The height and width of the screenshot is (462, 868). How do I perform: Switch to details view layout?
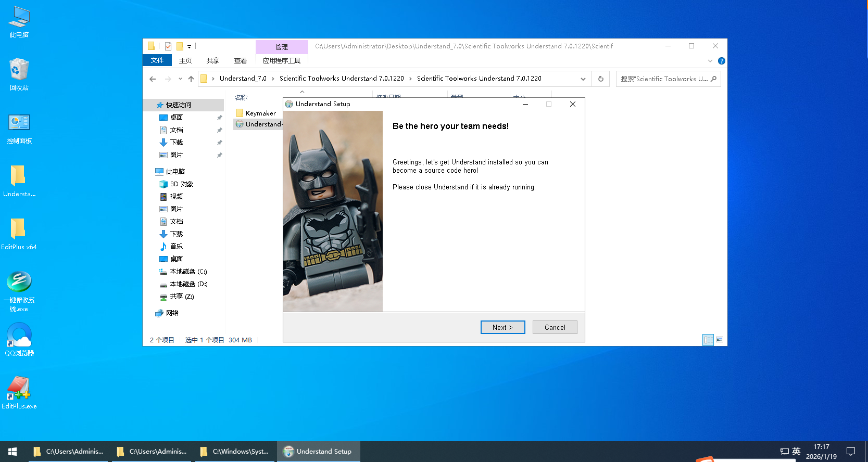coord(708,340)
